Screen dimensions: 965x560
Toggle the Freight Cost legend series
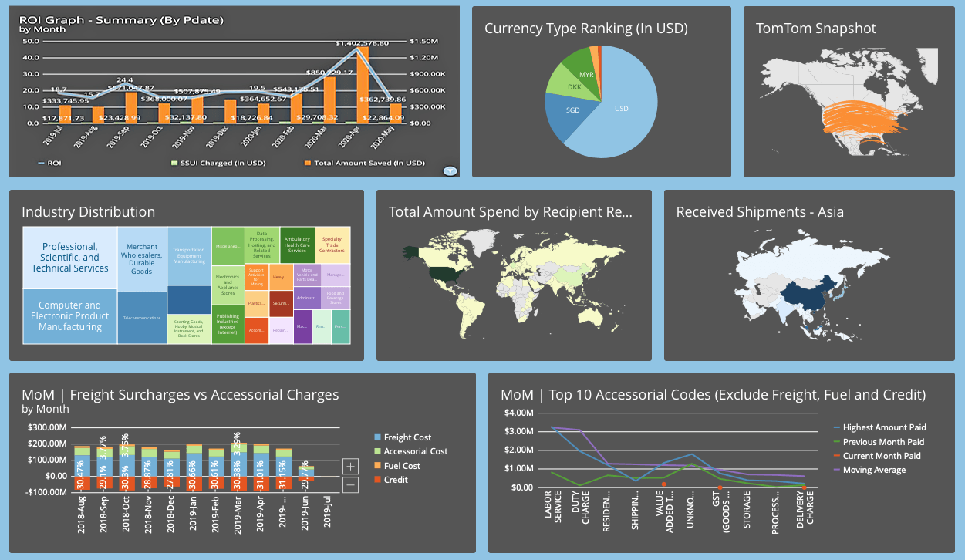click(407, 437)
